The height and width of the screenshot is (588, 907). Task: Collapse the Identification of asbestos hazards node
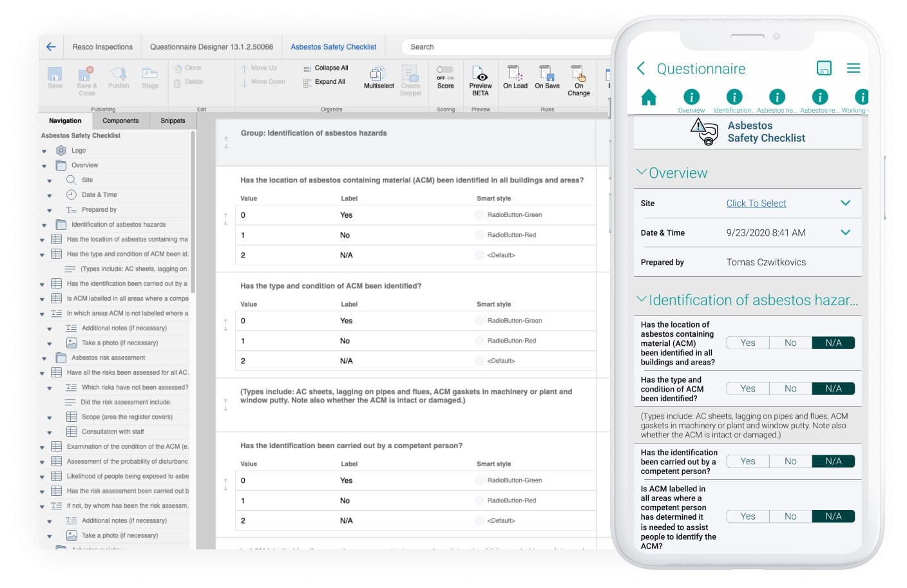pyautogui.click(x=44, y=225)
